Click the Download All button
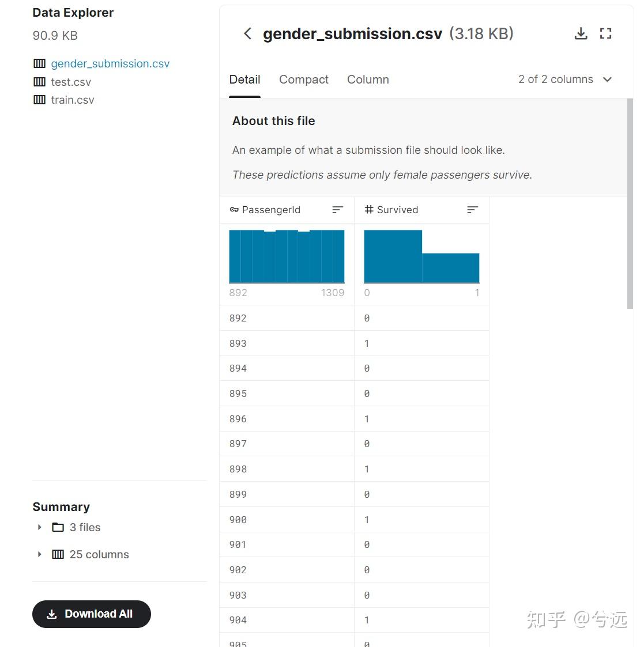 (91, 614)
